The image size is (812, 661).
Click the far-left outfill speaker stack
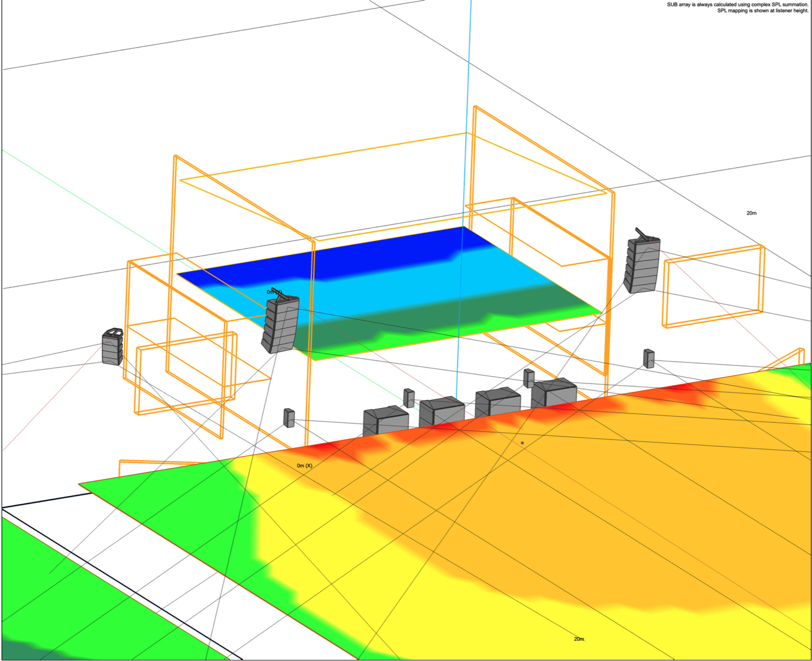click(x=113, y=347)
